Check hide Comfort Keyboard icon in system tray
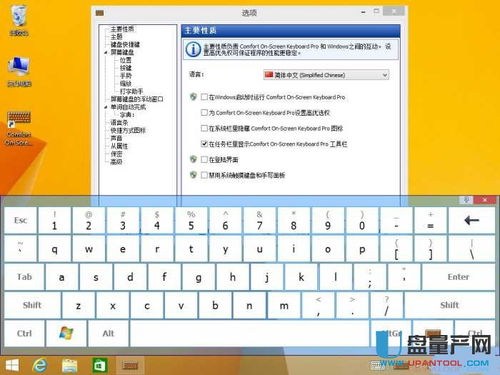This screenshot has width=500, height=375. tap(204, 128)
